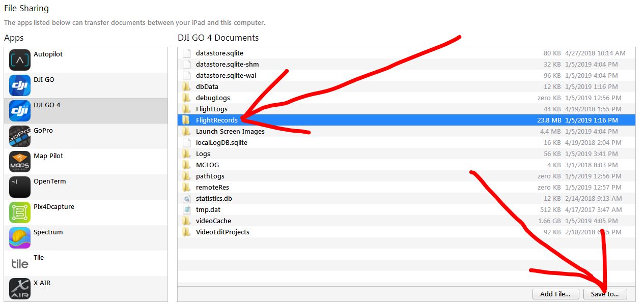
Task: Click the 4/17/2017 3:47 AM date
Action: tap(593, 209)
